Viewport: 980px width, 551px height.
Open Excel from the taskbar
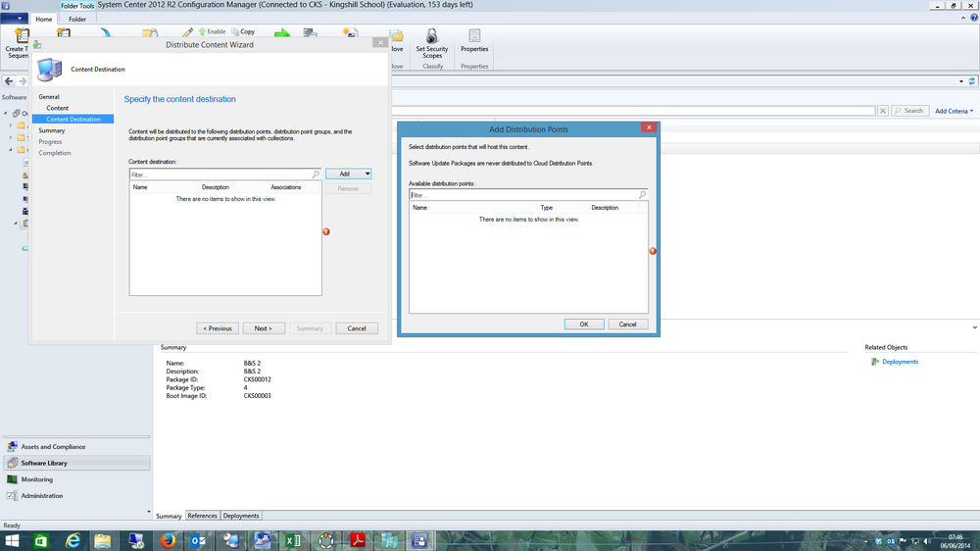click(292, 540)
